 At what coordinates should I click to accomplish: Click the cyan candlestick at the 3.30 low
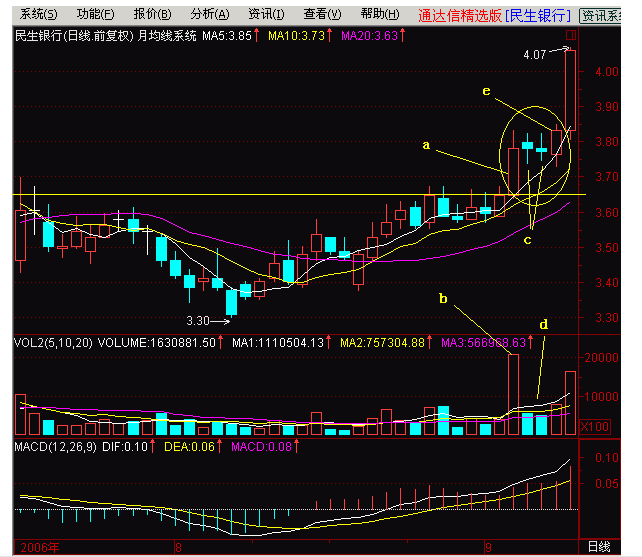pyautogui.click(x=231, y=302)
